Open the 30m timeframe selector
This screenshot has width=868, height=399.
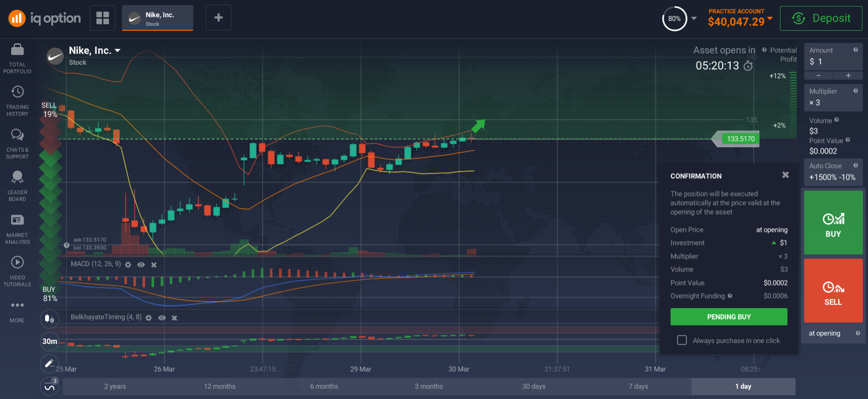(x=49, y=341)
